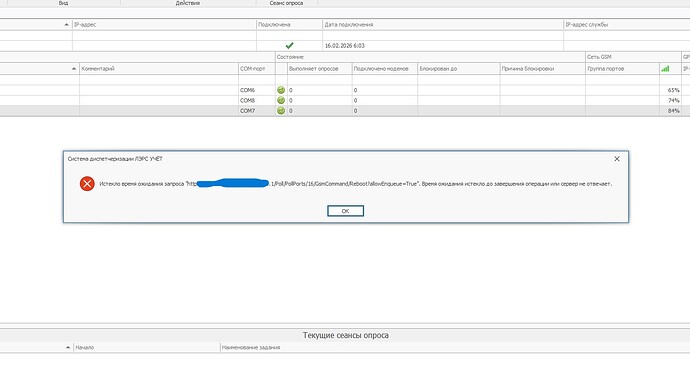The image size is (690, 388).
Task: Click the Выполняет опросов column header
Action: (x=319, y=69)
